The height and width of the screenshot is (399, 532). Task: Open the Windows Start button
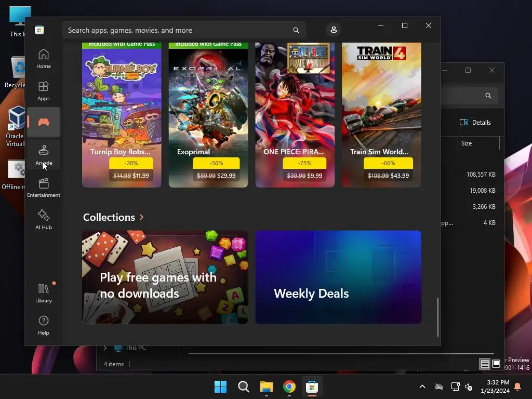(220, 387)
